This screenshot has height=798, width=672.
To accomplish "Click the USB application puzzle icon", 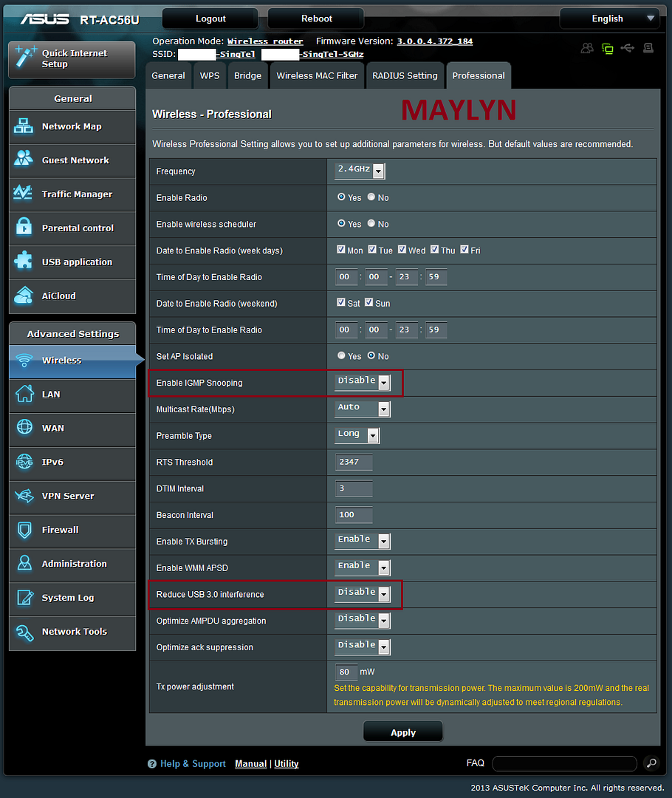I will click(x=24, y=262).
